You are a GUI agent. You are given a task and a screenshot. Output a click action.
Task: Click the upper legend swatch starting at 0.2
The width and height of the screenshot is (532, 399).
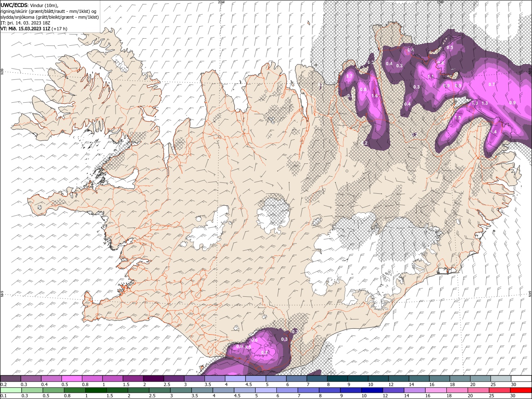(x=11, y=379)
